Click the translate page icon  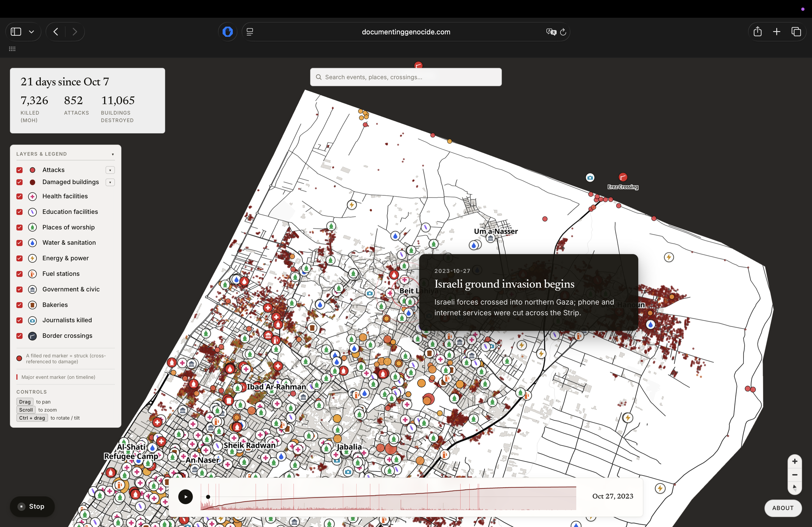[551, 32]
